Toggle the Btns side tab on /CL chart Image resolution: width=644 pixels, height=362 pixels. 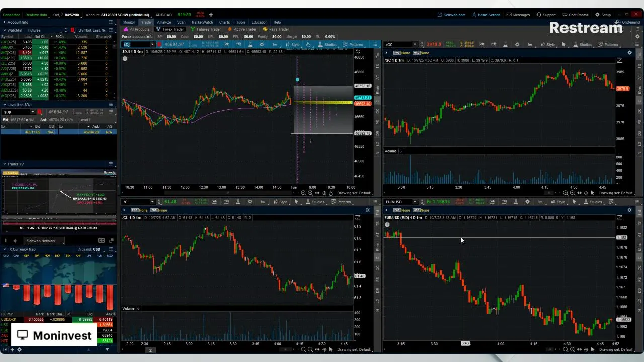tap(378, 247)
